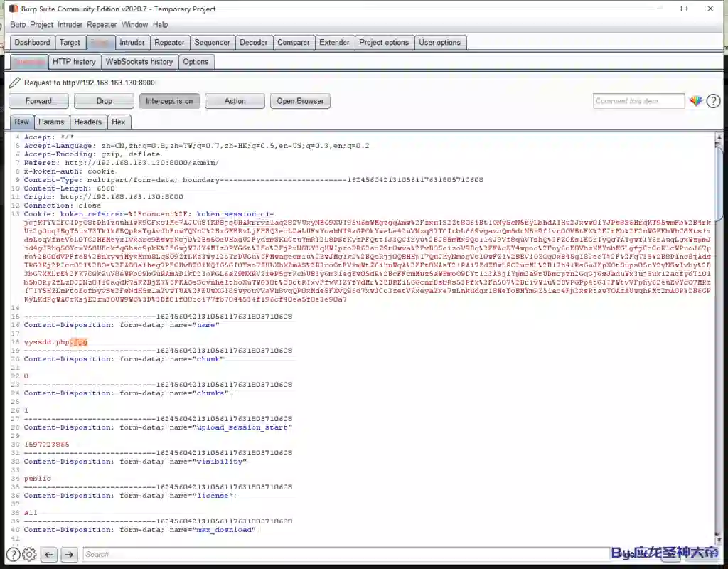Viewport: 728px width, 569px height.
Task: Forward the intercepted request
Action: (x=38, y=101)
